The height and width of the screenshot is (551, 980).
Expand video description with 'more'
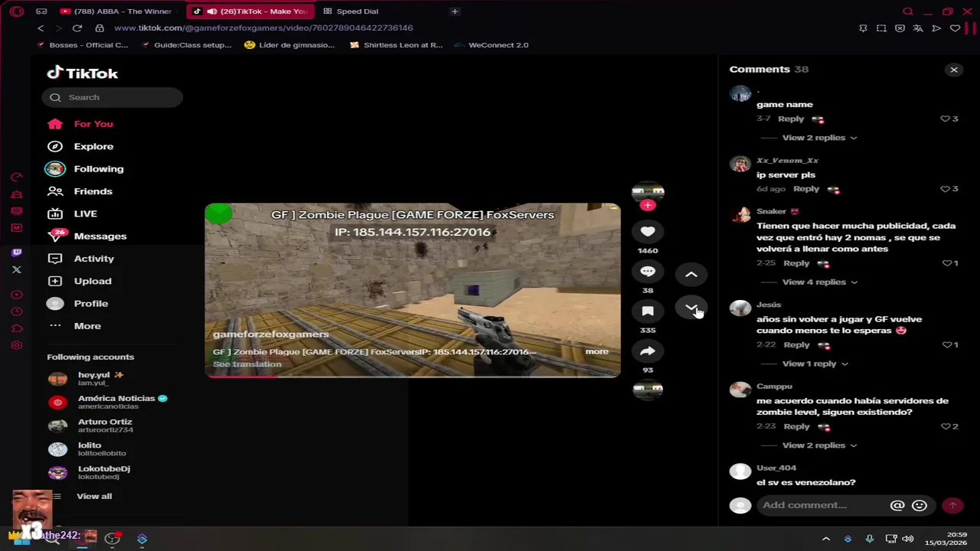[596, 351]
